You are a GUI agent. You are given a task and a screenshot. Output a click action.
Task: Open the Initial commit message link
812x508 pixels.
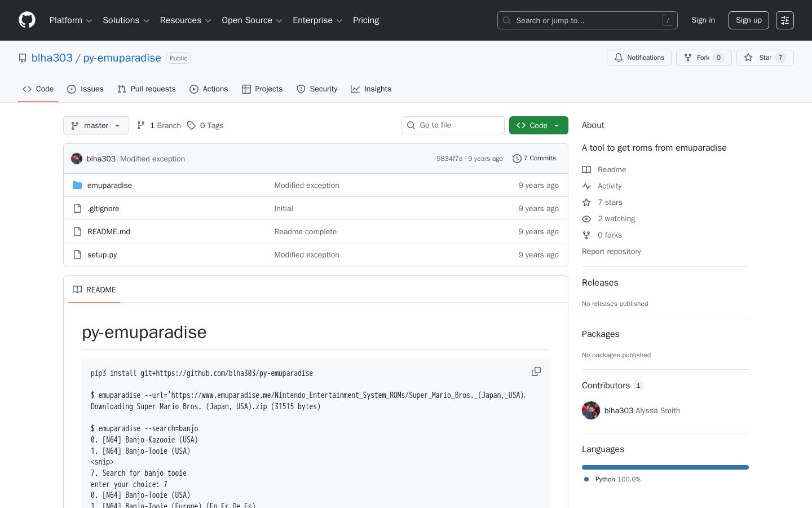click(284, 208)
